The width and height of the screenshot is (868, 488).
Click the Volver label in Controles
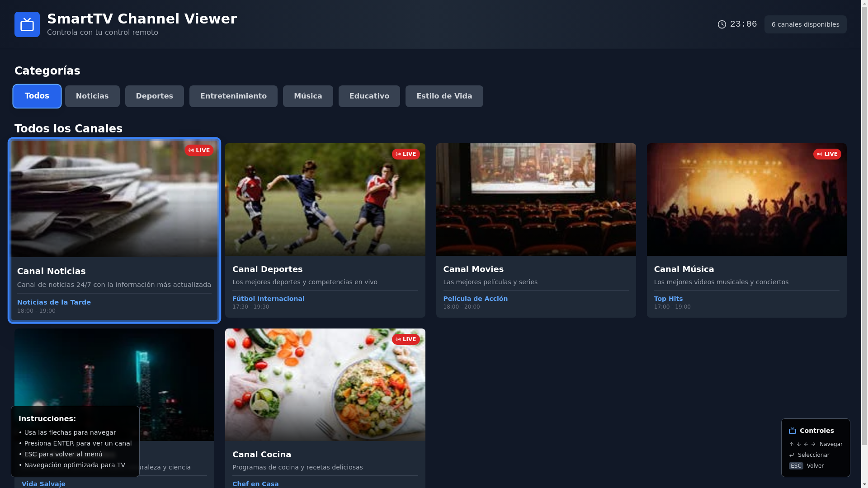click(x=815, y=466)
